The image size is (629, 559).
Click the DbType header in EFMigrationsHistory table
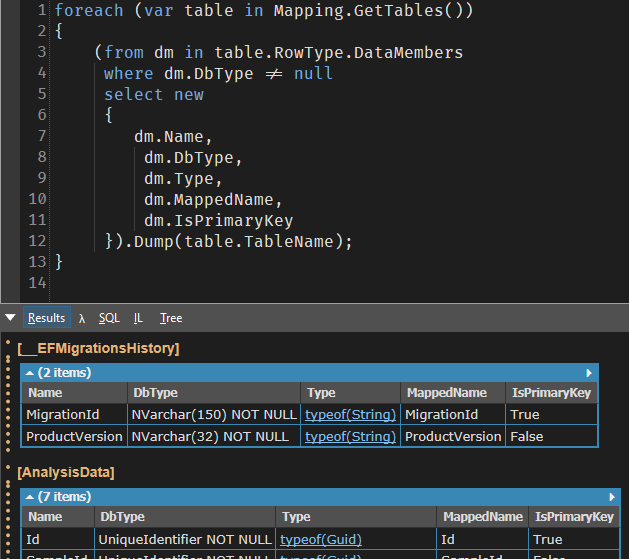pyautogui.click(x=155, y=393)
